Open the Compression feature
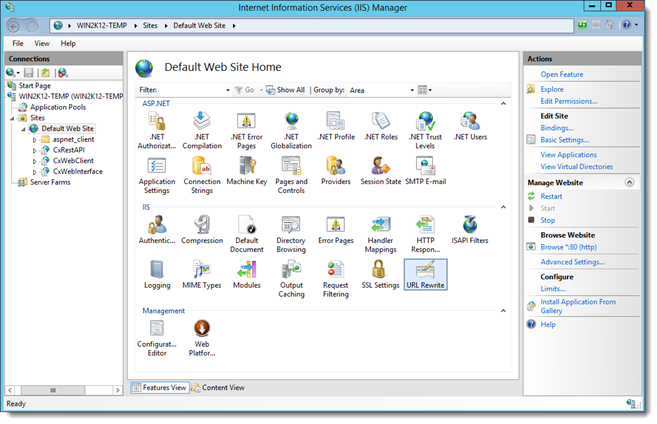This screenshot has height=424, width=657. coord(202,229)
